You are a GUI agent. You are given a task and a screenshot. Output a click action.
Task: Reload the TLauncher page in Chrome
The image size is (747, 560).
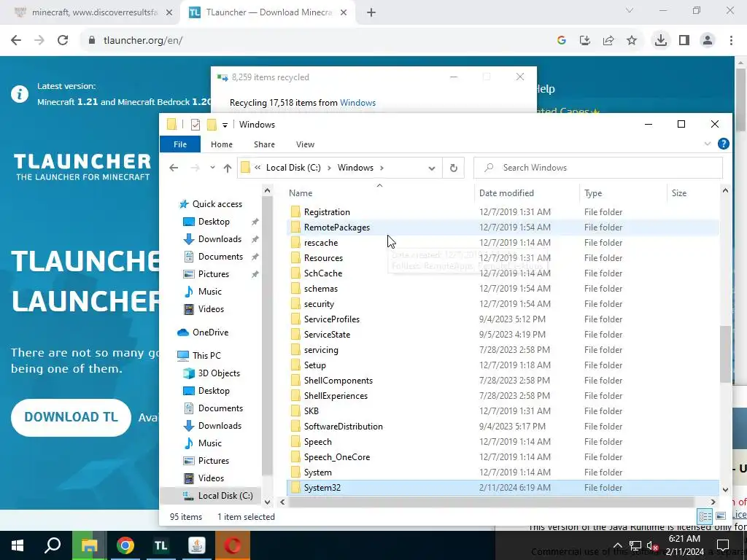tap(63, 41)
